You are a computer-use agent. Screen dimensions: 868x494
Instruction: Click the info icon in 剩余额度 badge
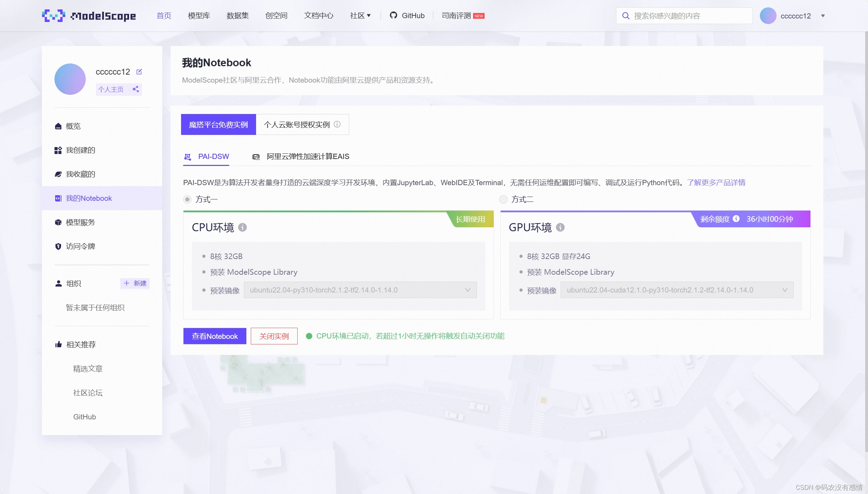[736, 219]
